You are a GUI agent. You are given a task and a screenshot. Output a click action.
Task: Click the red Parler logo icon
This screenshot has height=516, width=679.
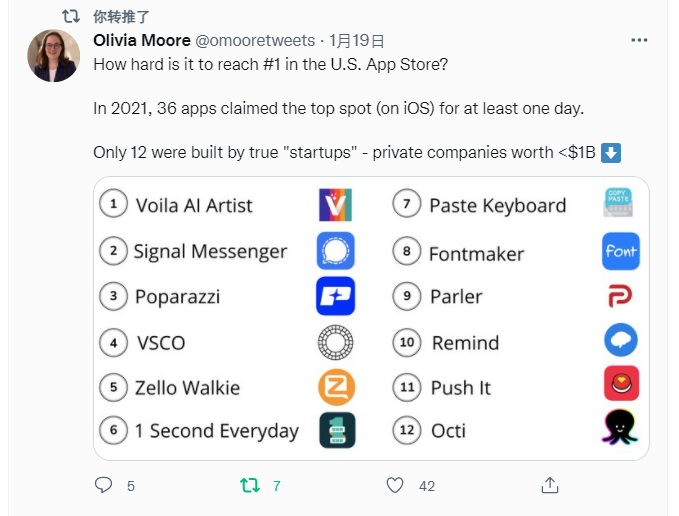(621, 296)
